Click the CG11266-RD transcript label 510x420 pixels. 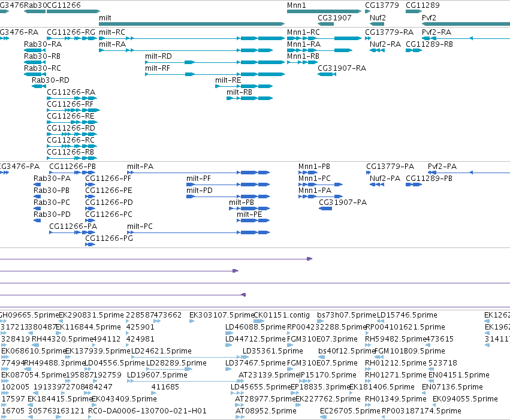(71, 128)
